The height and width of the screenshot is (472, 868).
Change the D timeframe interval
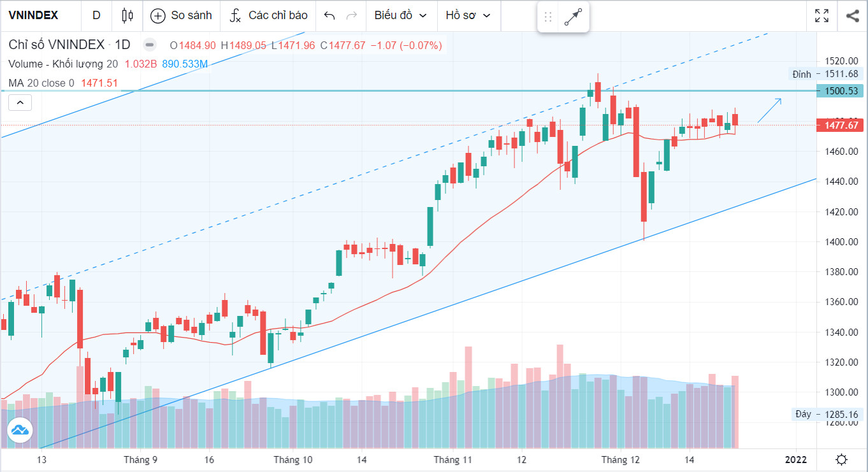(x=96, y=15)
